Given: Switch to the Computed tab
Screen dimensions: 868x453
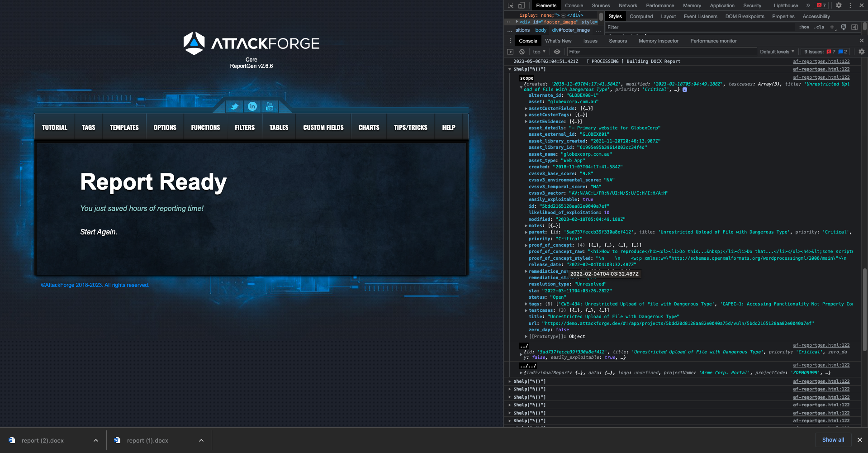Looking at the screenshot, I should (641, 16).
